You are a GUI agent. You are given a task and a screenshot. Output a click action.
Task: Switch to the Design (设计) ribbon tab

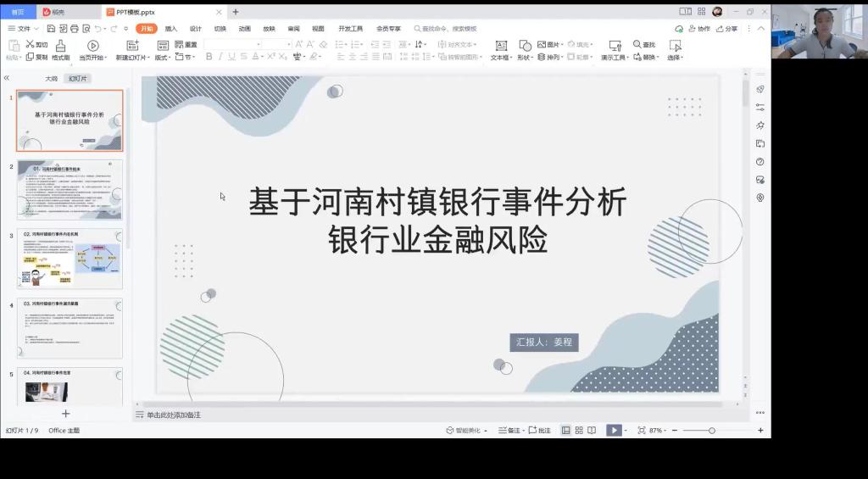196,29
